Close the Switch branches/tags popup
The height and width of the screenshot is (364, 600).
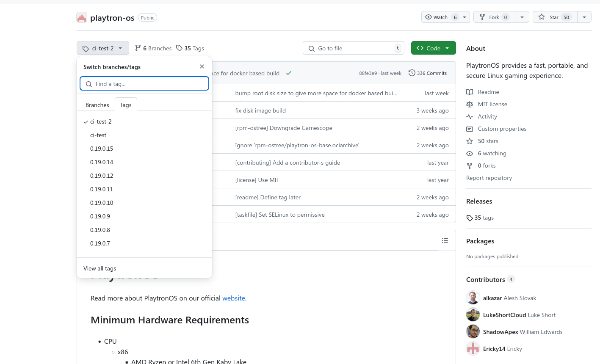click(202, 66)
